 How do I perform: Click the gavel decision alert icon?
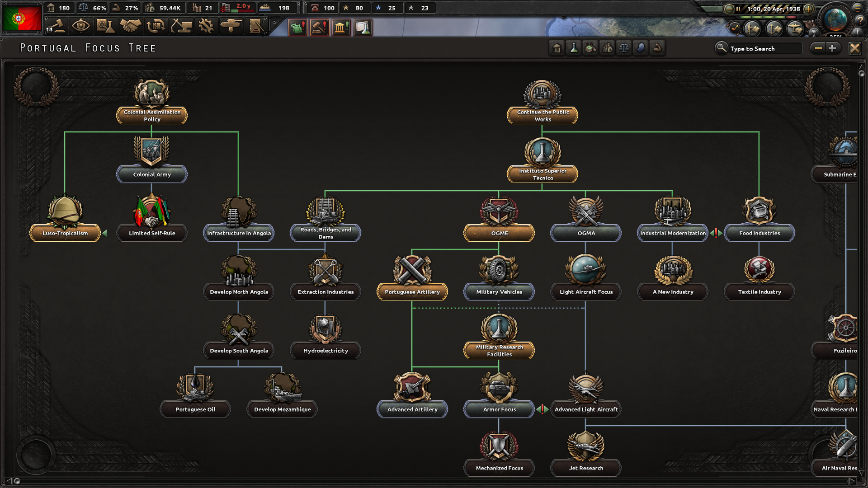pos(319,28)
